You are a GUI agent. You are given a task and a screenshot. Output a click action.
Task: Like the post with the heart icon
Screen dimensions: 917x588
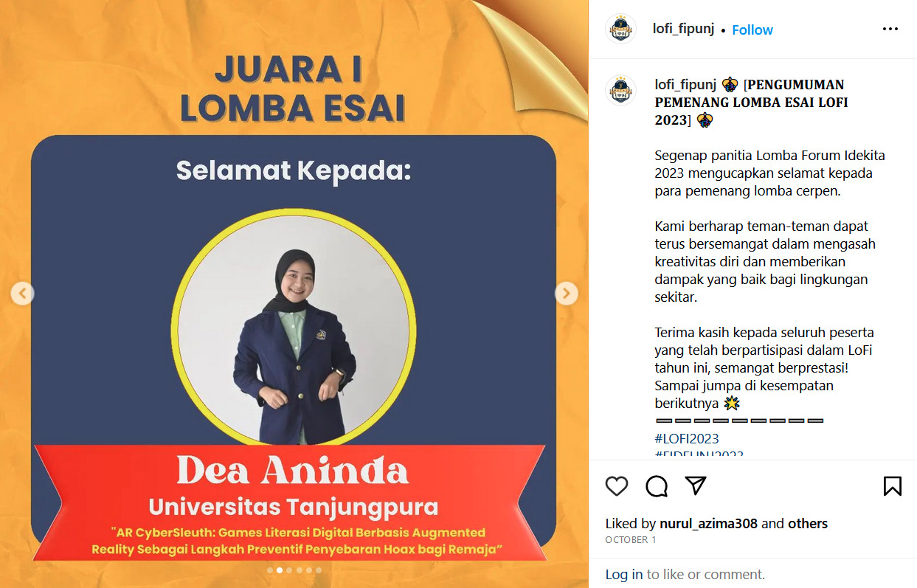[x=617, y=485]
